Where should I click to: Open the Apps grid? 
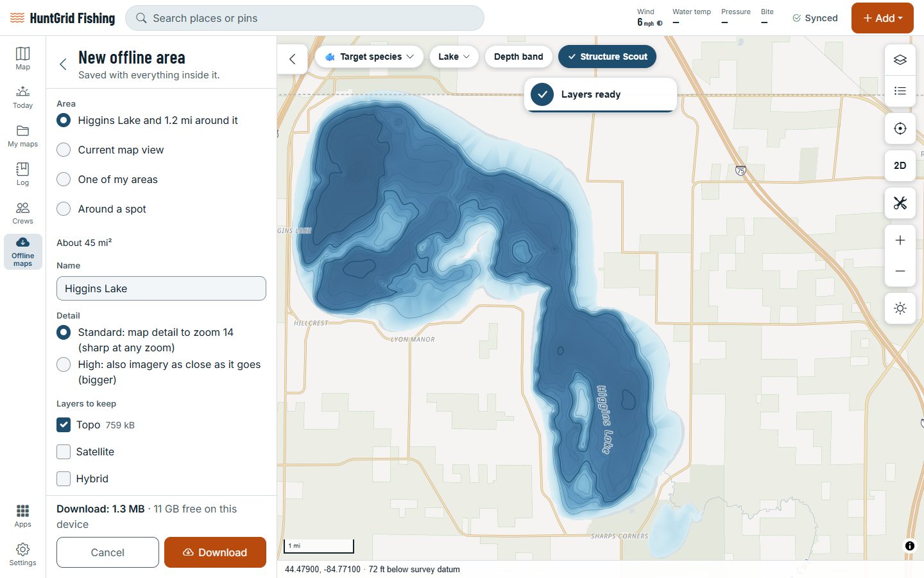(x=22, y=516)
